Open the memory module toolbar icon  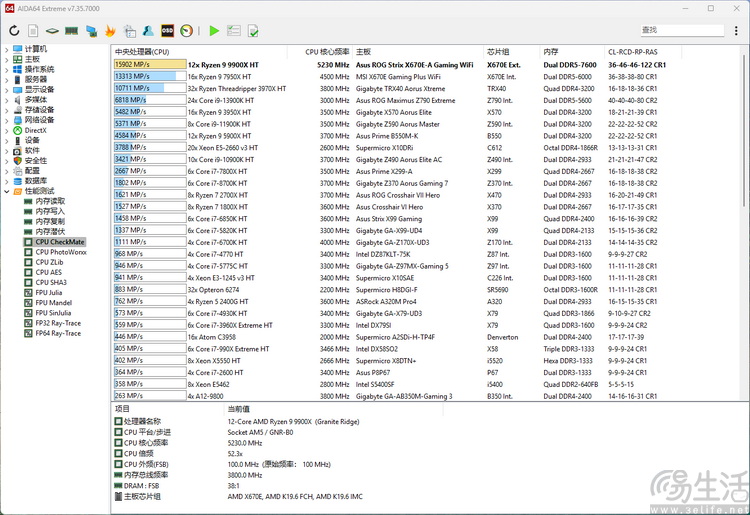(x=71, y=31)
